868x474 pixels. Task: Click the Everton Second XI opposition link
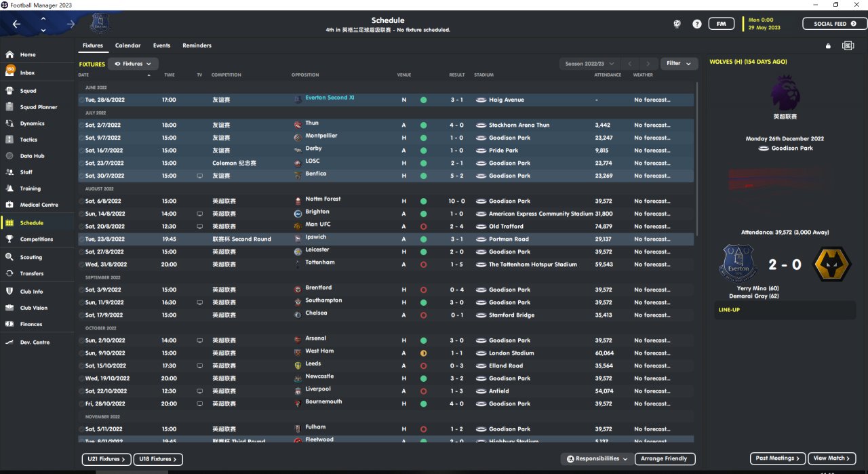pos(330,98)
